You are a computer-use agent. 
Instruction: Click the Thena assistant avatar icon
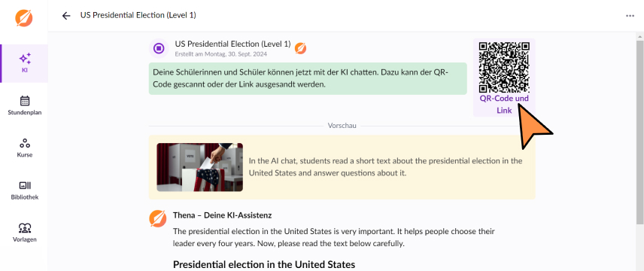(158, 219)
